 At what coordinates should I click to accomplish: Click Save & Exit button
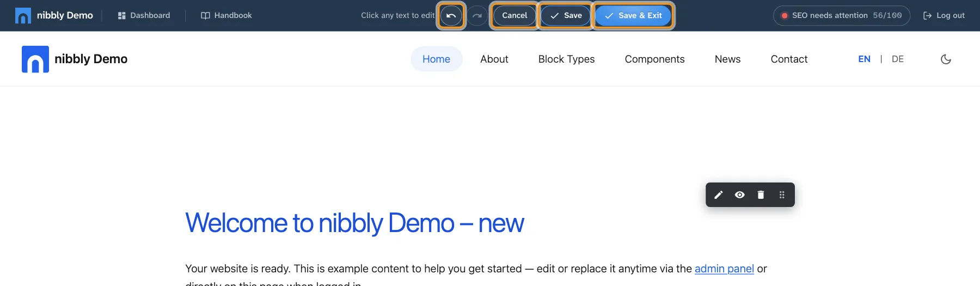633,15
